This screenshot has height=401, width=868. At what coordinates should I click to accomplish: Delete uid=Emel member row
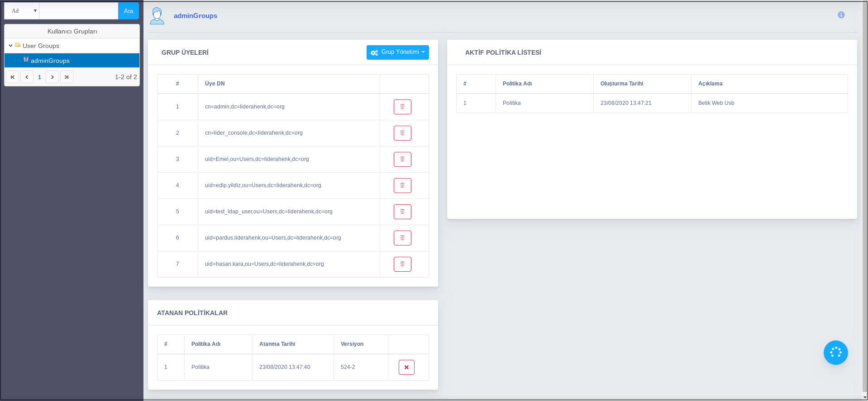coord(402,160)
